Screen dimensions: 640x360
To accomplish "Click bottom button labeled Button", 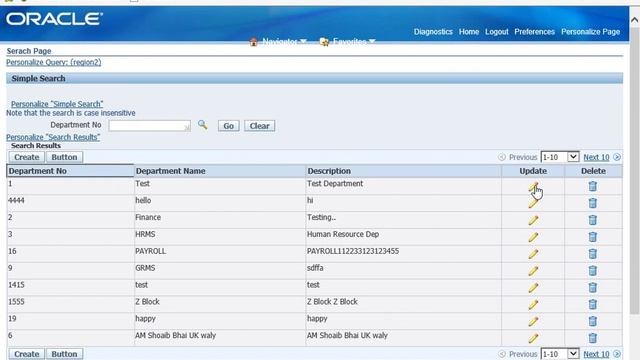I will [x=64, y=354].
